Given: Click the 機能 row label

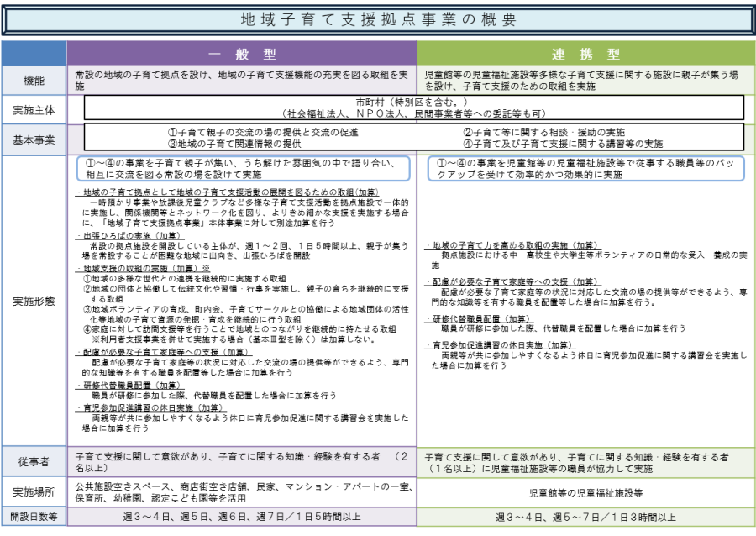Looking at the screenshot, I should (34, 81).
